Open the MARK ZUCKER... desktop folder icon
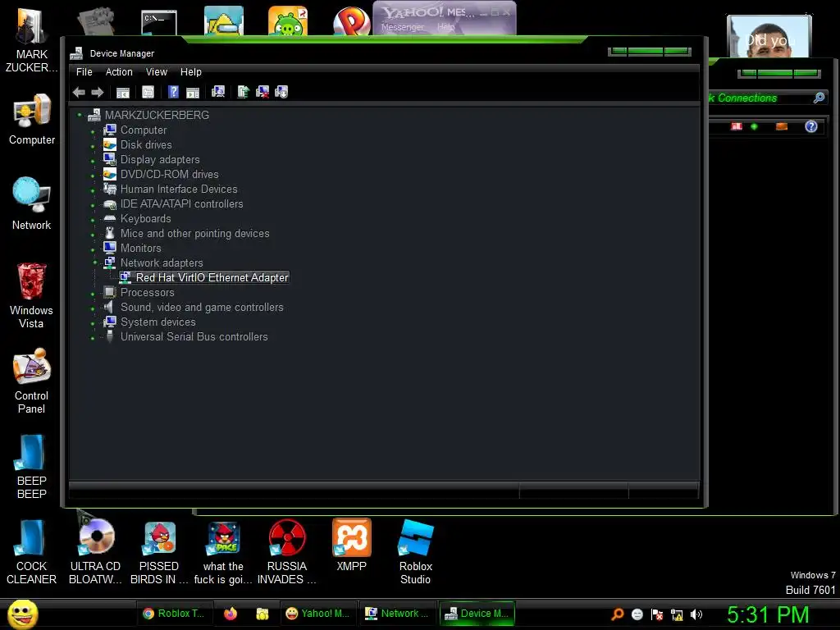 tap(32, 40)
